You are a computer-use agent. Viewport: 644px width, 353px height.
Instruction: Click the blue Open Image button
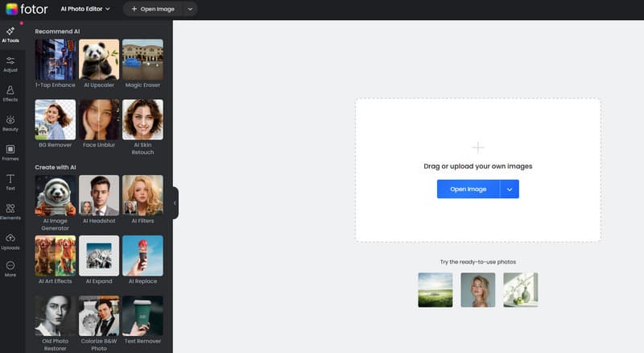[468, 189]
